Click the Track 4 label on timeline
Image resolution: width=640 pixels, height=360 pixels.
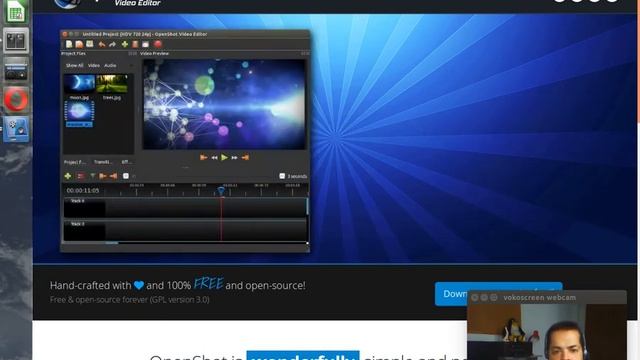pos(78,201)
